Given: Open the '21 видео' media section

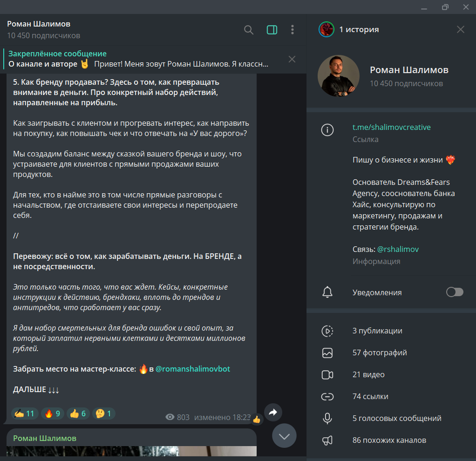Looking at the screenshot, I should (x=368, y=374).
